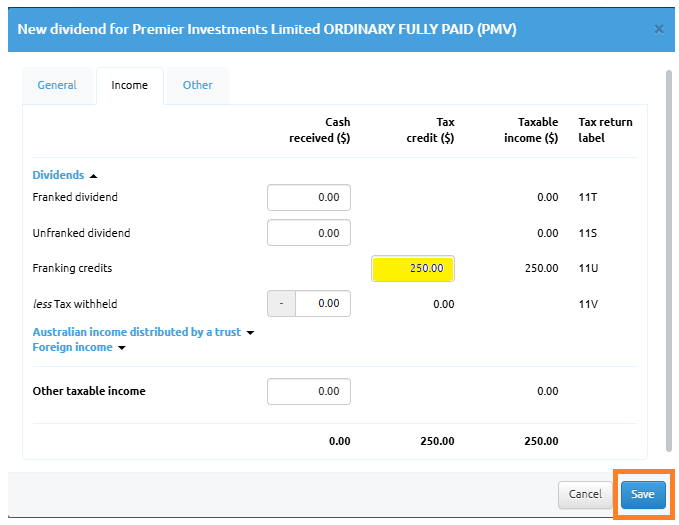
Task: Expand Australian income distributed by a trust
Action: 143,332
